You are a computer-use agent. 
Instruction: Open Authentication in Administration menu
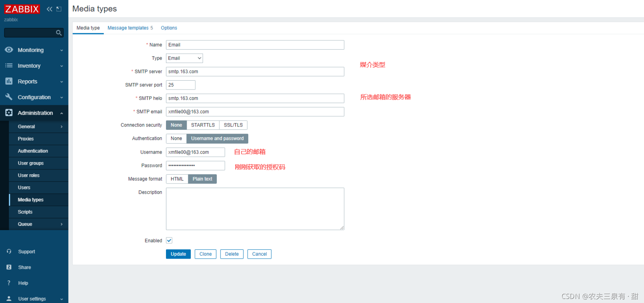click(39, 151)
